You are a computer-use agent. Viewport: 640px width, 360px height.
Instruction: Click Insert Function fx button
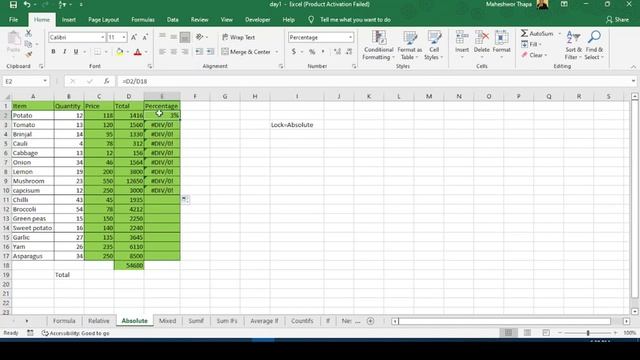(107, 81)
